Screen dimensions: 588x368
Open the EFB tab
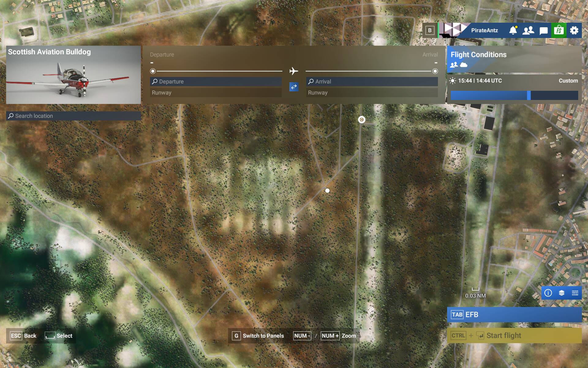(x=514, y=315)
